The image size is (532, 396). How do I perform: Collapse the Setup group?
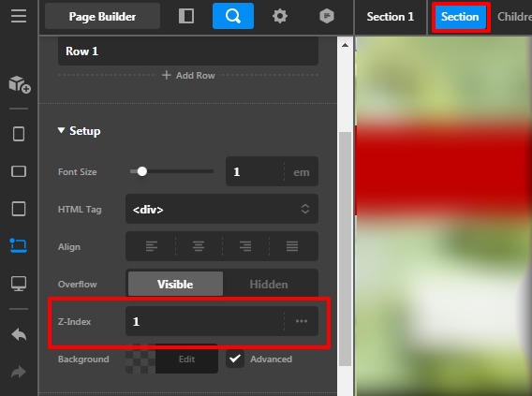79,131
